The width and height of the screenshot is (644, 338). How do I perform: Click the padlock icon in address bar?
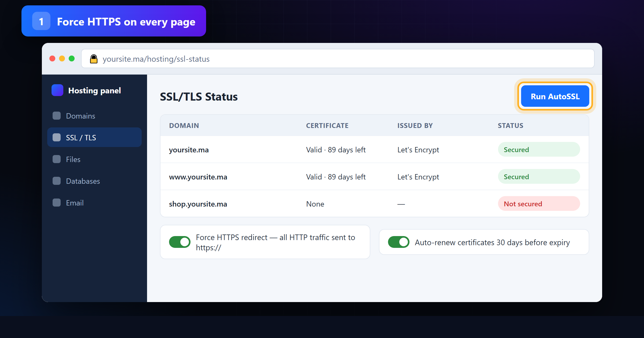(x=94, y=59)
